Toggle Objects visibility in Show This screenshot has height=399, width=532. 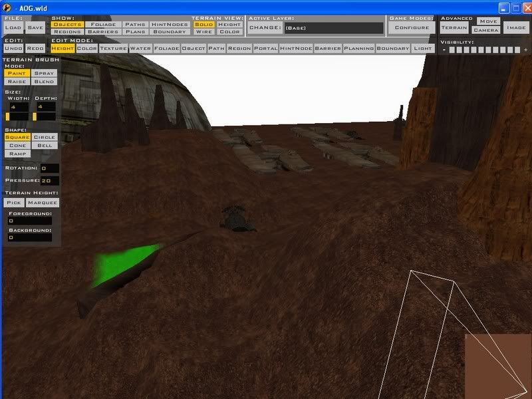[68, 25]
